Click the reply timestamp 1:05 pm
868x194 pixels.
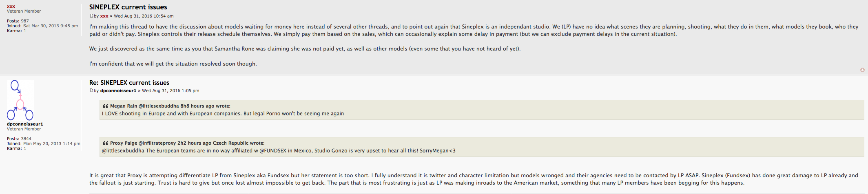tap(170, 90)
